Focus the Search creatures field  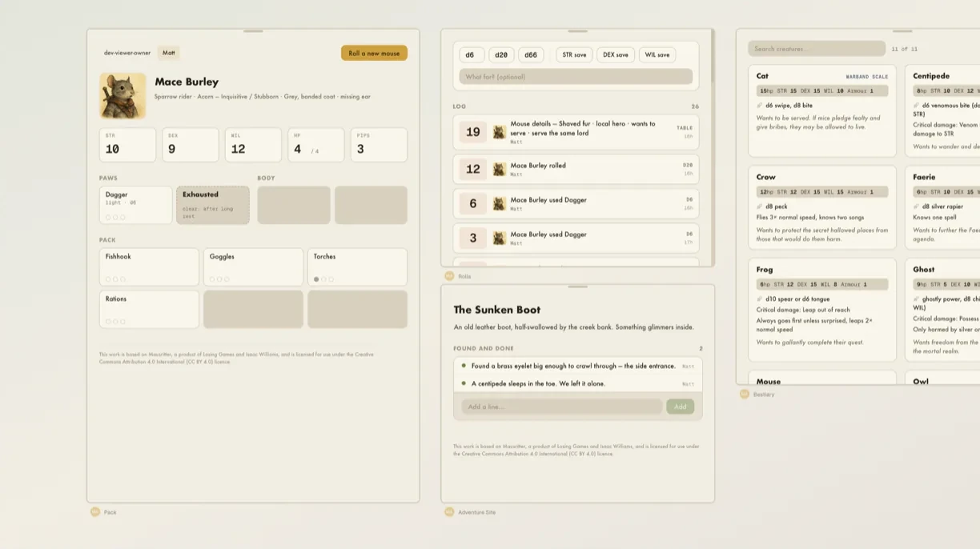coord(817,49)
